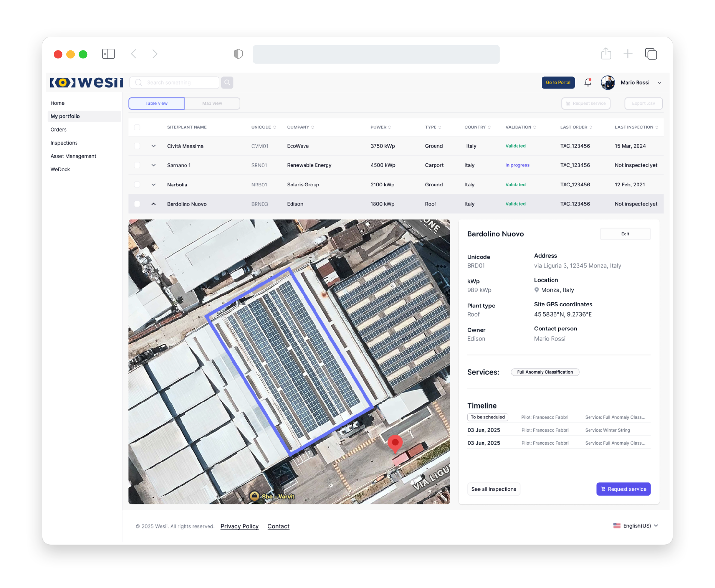Click the Export .csv button

point(644,103)
